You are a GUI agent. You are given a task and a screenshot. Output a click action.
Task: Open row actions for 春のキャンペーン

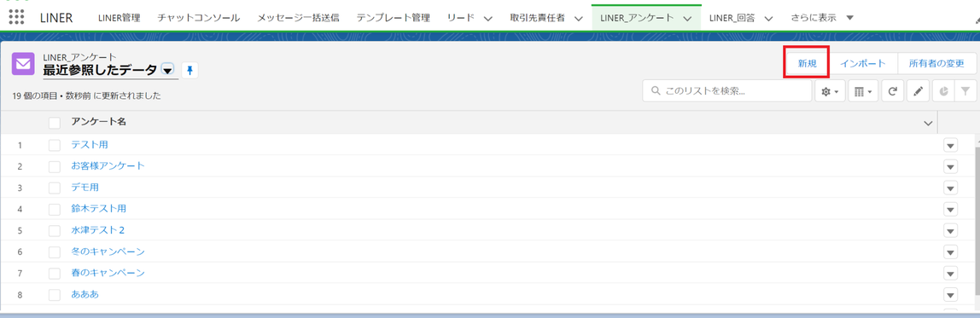click(x=950, y=273)
